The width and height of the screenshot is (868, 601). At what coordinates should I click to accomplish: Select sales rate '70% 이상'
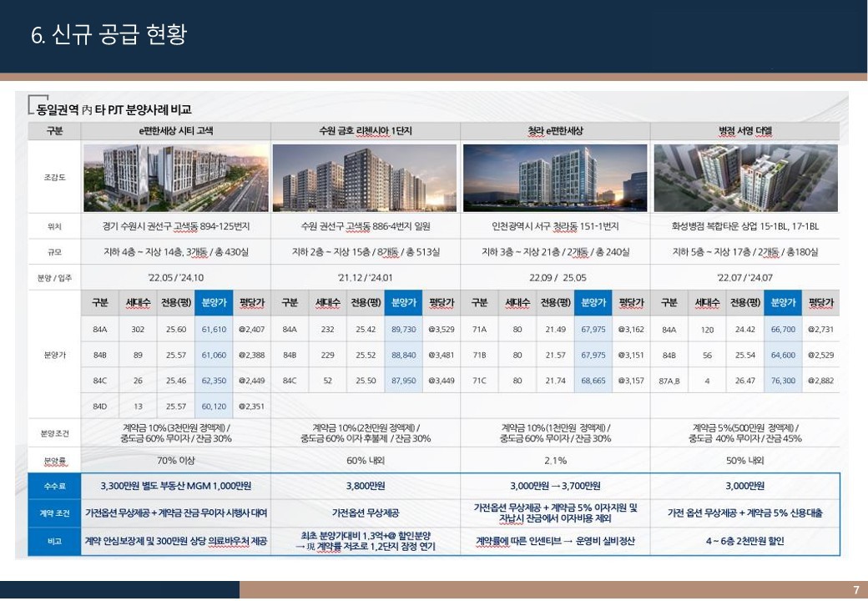[x=176, y=461]
